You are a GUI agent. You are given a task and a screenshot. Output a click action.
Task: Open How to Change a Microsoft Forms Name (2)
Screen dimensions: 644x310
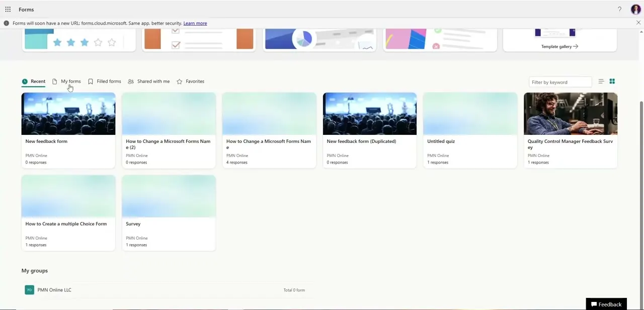pos(169,130)
